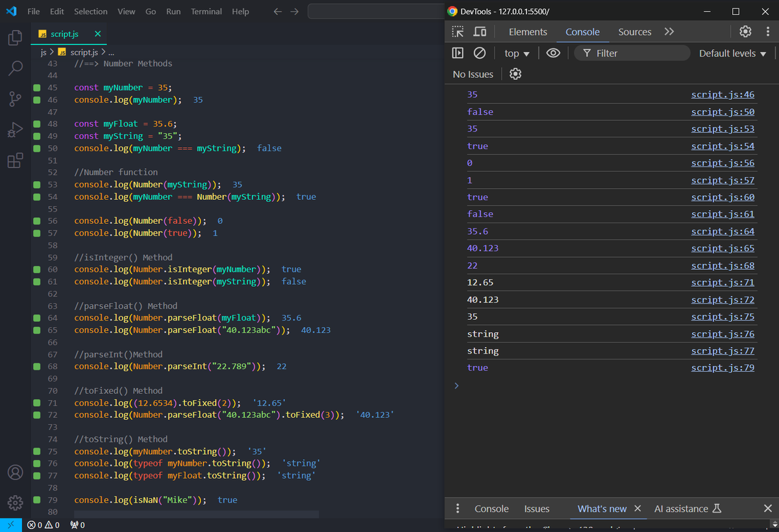Close the What's new drawer tab
The image size is (779, 532).
click(637, 509)
